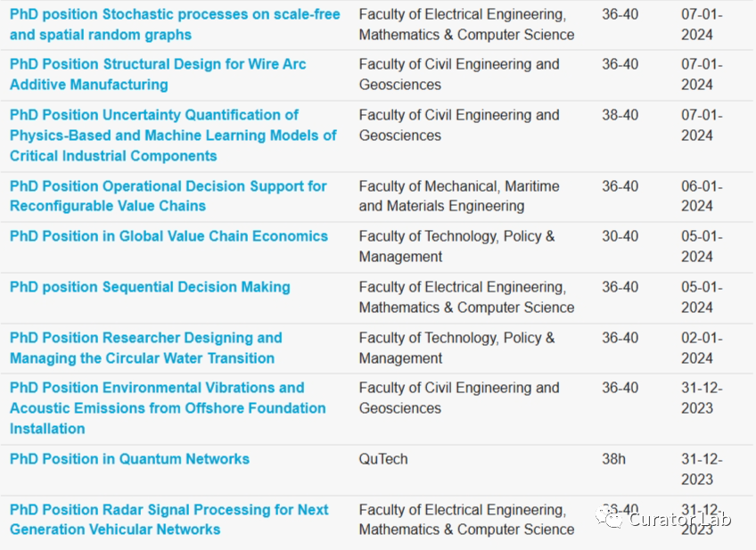
Task: Open Structural Design for Wire Arc link
Action: (158, 74)
